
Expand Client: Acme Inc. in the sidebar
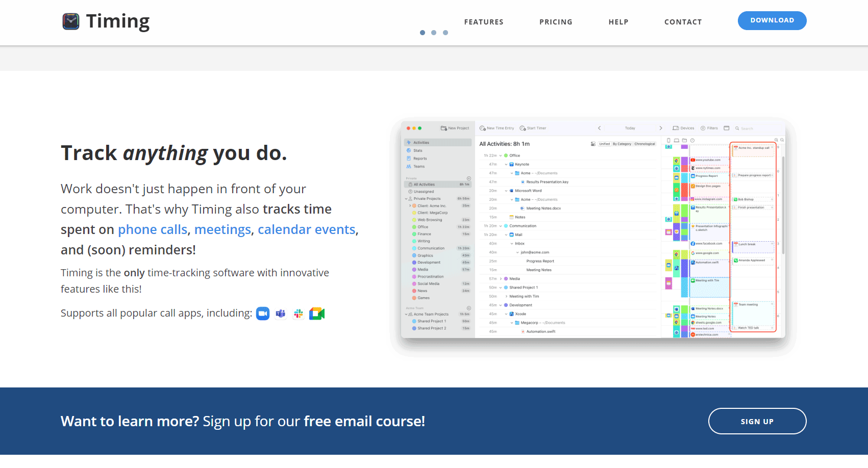[410, 206]
